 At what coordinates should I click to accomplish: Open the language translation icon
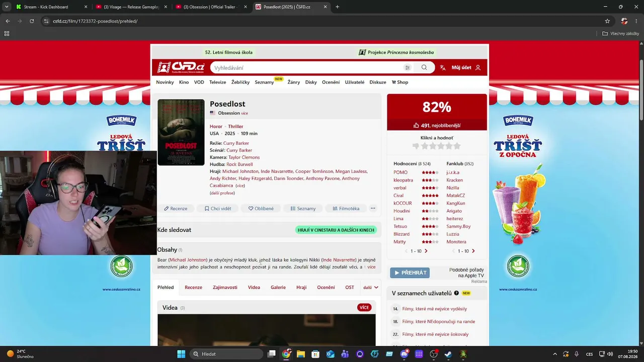pyautogui.click(x=443, y=67)
